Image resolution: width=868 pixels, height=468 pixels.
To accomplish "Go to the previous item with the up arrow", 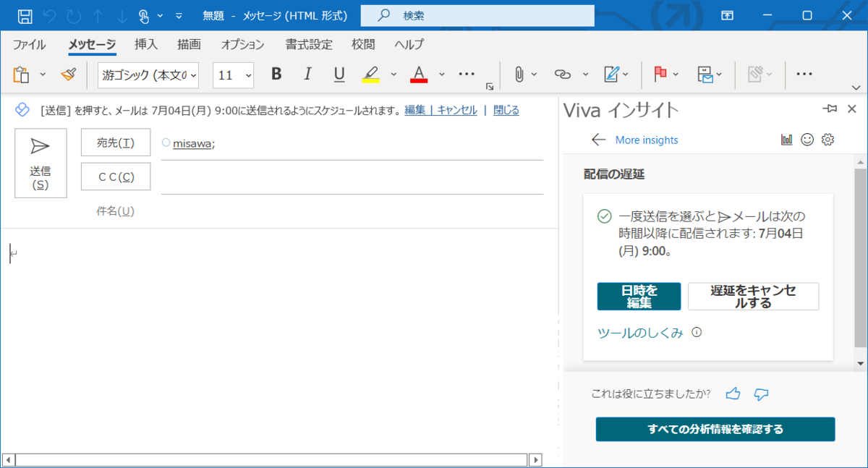I will point(98,15).
